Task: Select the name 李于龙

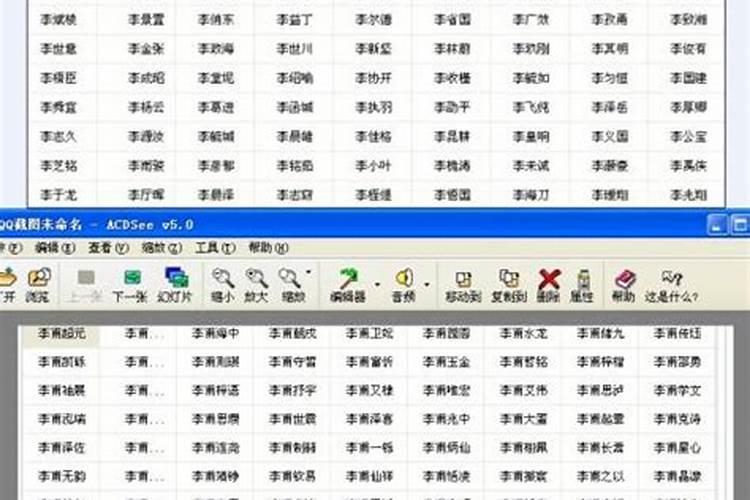Action: 58,195
